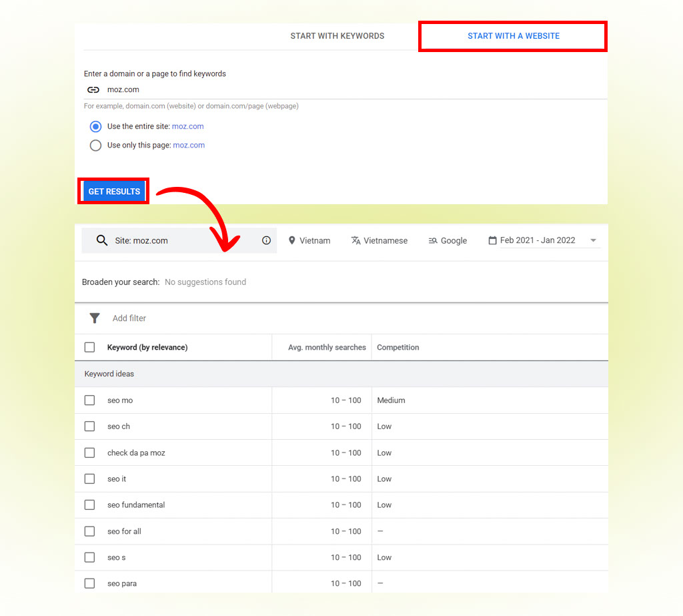Click 'No suggestions found' text

tap(205, 282)
